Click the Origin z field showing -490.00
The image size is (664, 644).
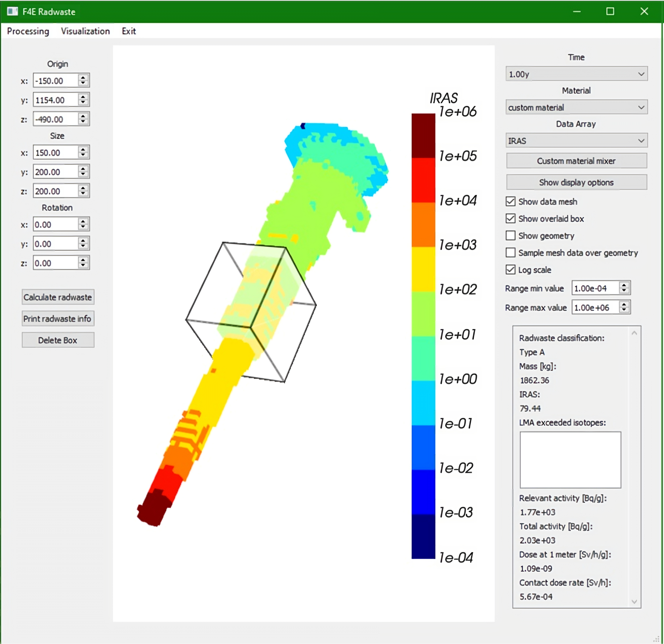click(x=56, y=119)
